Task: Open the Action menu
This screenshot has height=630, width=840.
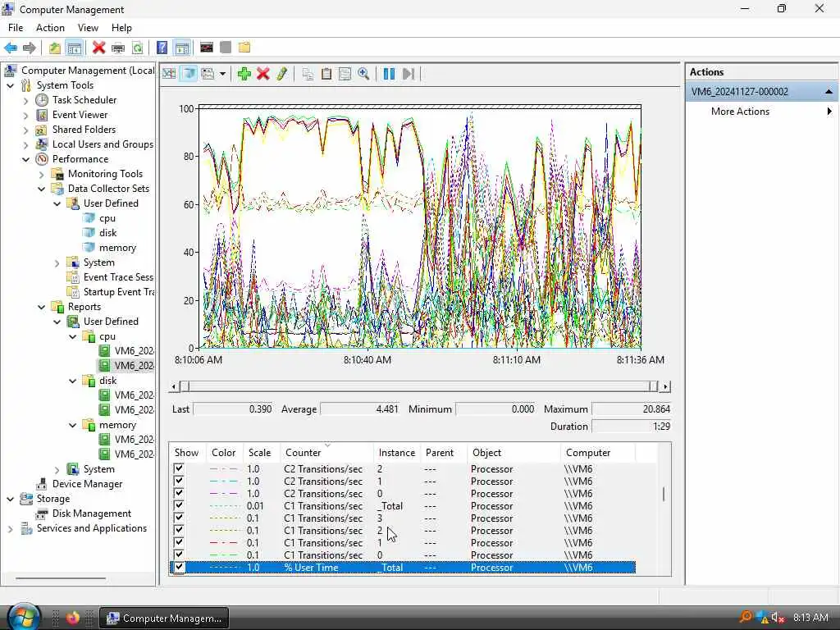Action: pos(50,28)
